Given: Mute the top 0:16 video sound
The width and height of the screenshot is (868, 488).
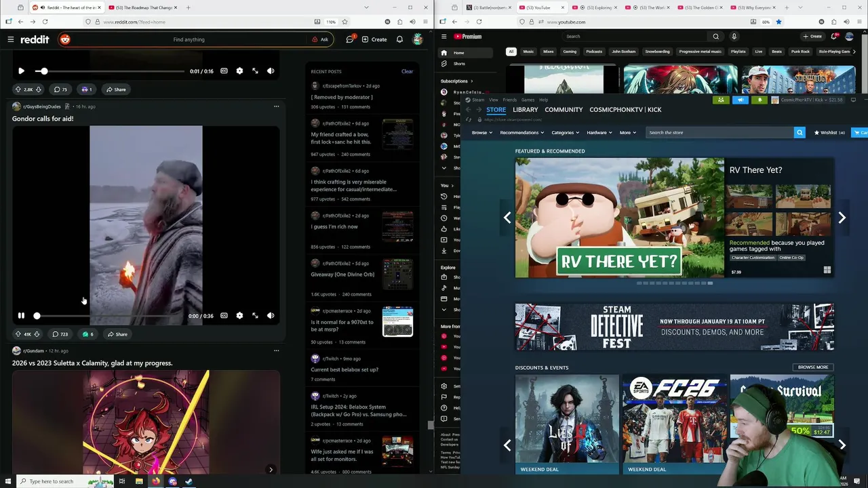Looking at the screenshot, I should [271, 70].
